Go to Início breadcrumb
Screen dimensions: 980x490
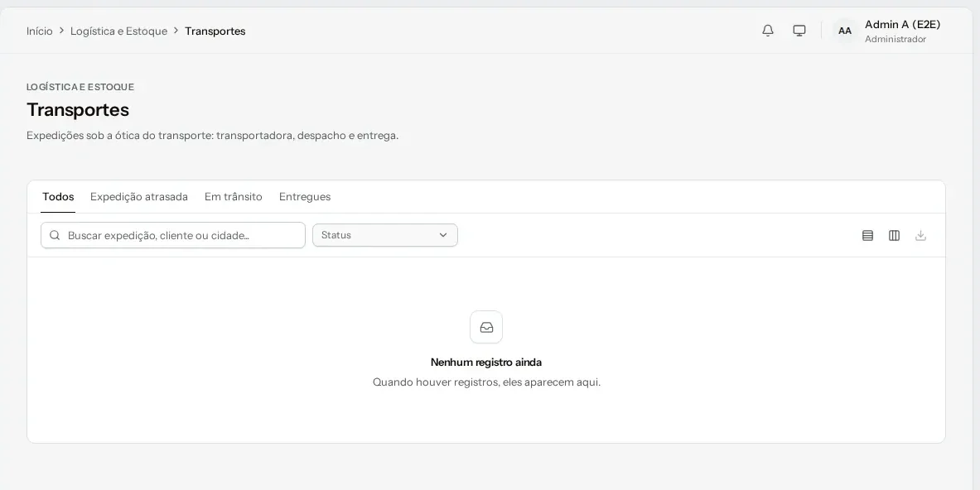pyautogui.click(x=40, y=31)
